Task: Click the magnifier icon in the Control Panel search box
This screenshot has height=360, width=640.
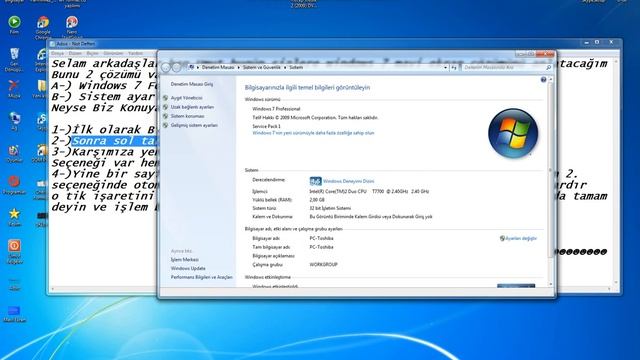Action: tap(548, 67)
